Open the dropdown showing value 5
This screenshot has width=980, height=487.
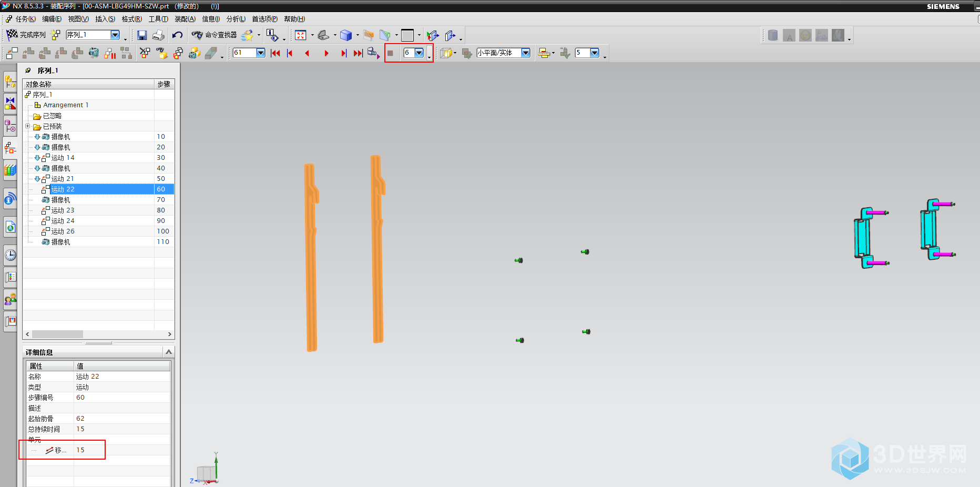[x=595, y=53]
